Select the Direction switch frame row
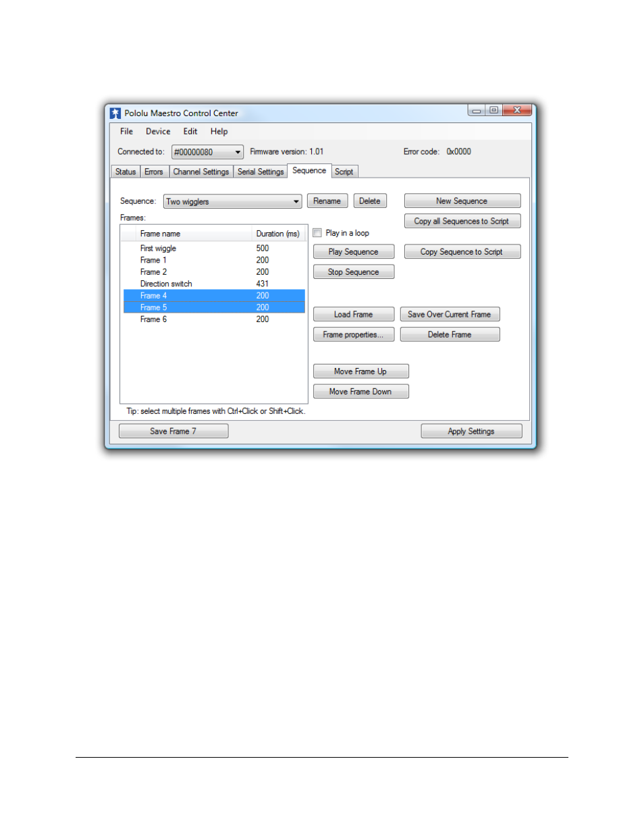 point(214,284)
